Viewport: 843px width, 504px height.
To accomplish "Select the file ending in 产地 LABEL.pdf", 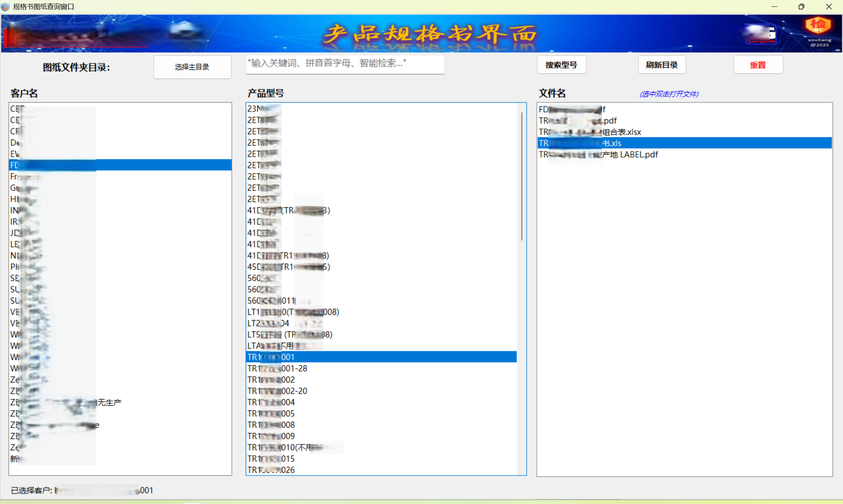I will click(598, 155).
